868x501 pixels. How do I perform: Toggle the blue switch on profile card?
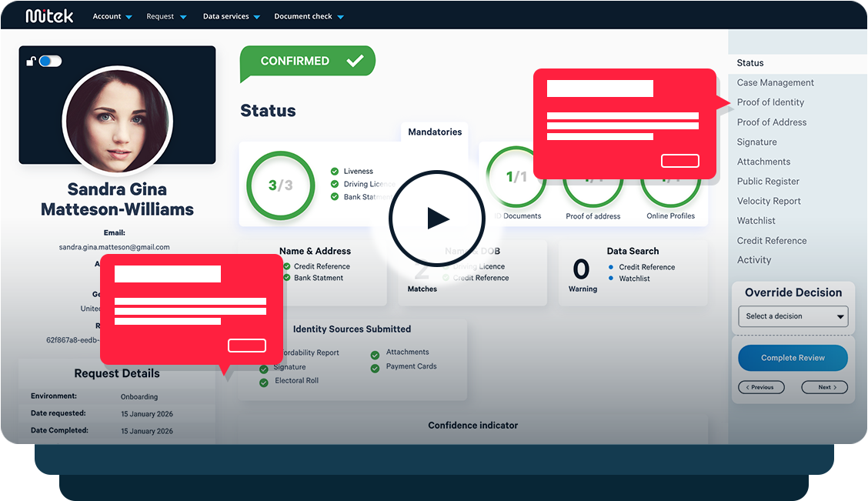click(50, 61)
